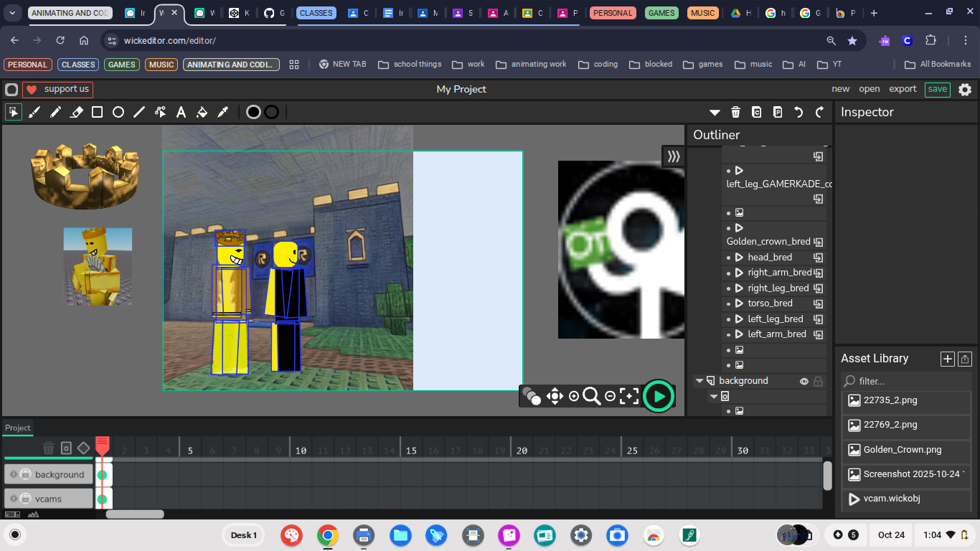Click the green save button
The image size is (980, 551).
937,89
